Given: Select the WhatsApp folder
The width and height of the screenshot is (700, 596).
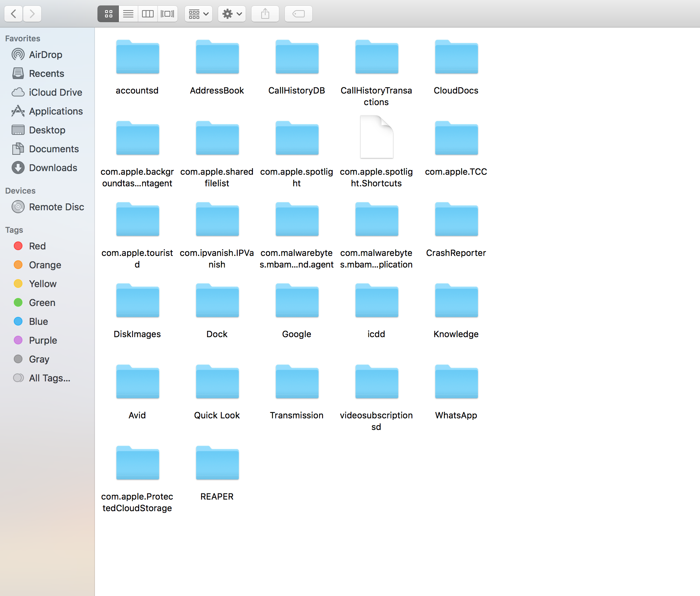Looking at the screenshot, I should [x=456, y=383].
